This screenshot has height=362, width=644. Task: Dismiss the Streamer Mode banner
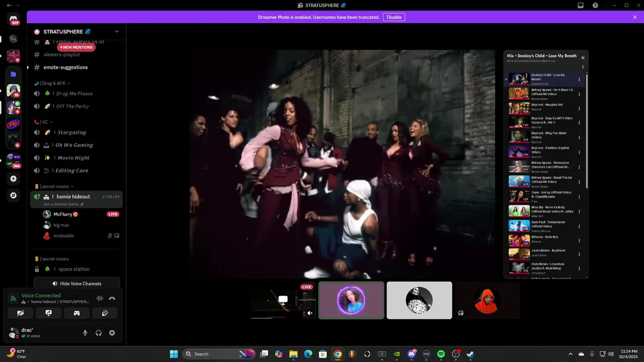[635, 17]
